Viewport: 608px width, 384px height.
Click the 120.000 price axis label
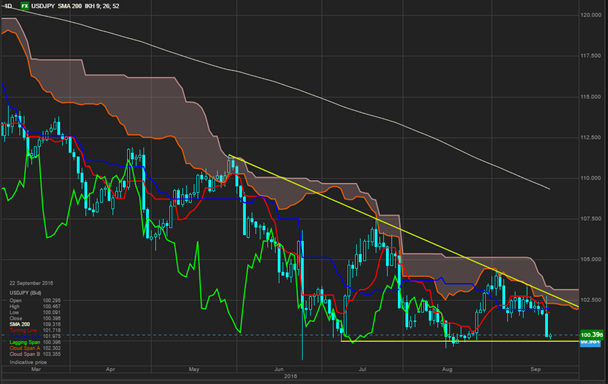[591, 15]
